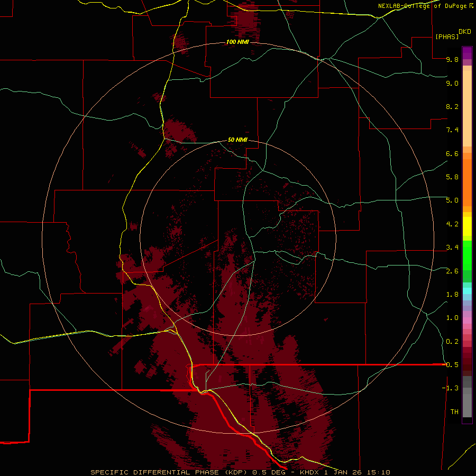Click the TH threshold label

[454, 412]
